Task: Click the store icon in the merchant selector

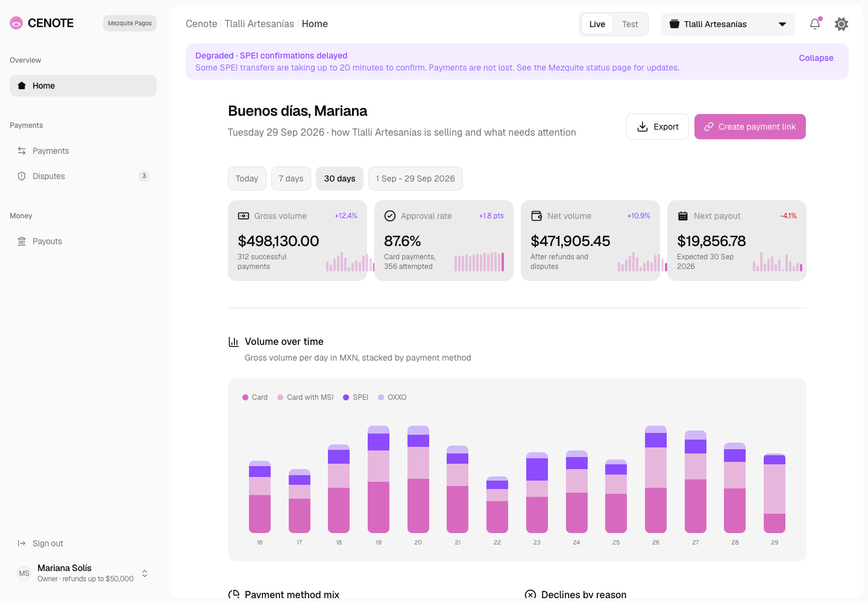Action: click(x=675, y=24)
